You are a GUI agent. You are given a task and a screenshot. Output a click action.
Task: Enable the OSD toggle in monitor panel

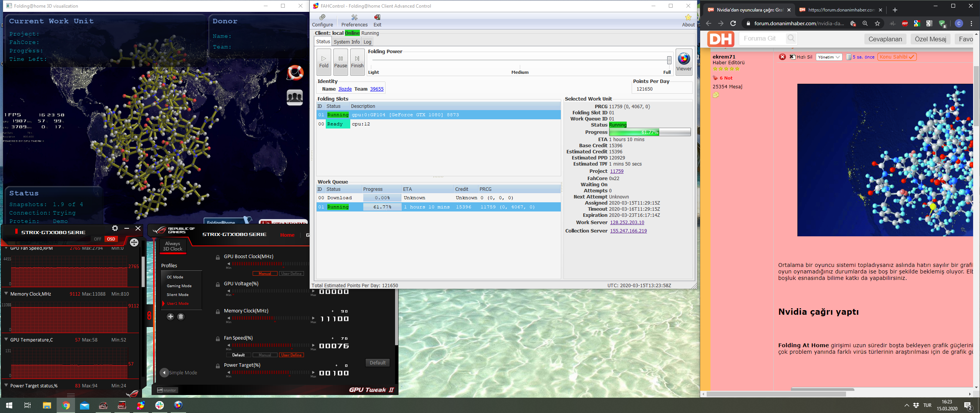click(111, 239)
